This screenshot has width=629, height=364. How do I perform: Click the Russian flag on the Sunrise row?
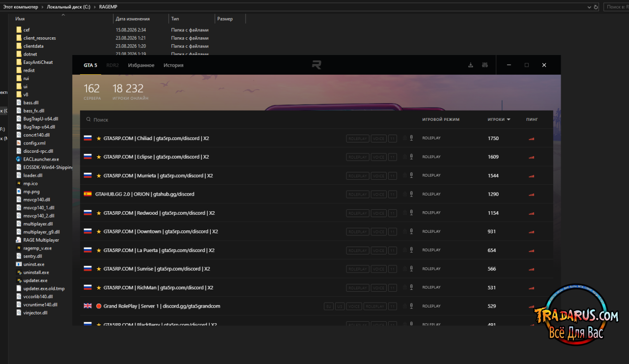click(x=88, y=269)
